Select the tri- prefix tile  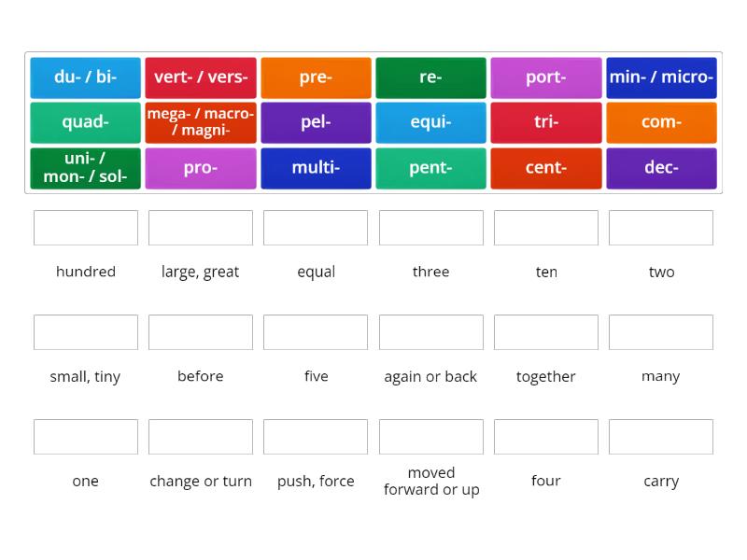546,122
